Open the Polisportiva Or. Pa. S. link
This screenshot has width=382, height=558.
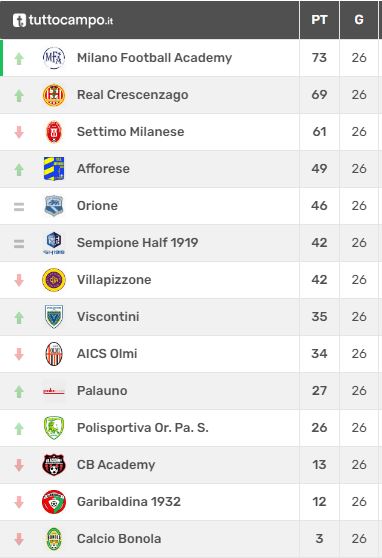tap(143, 427)
